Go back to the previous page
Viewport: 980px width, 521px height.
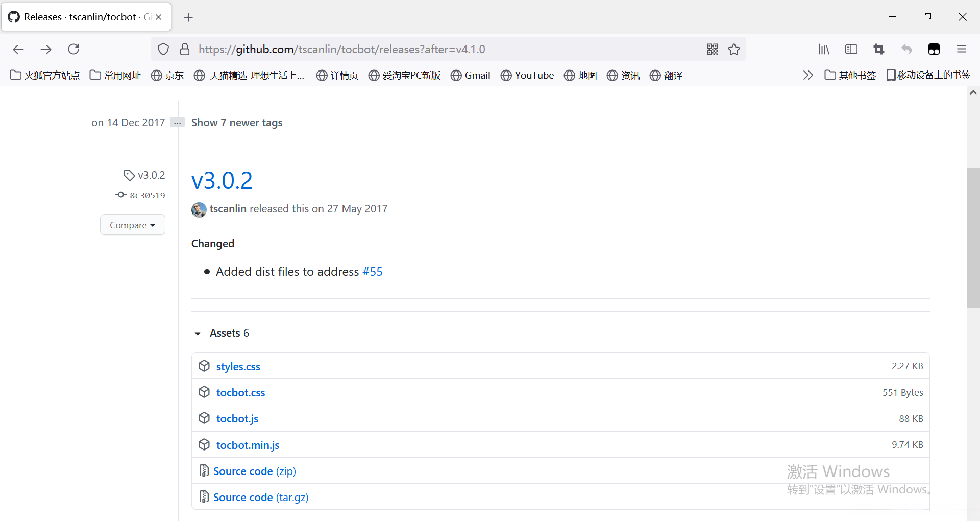click(x=18, y=49)
